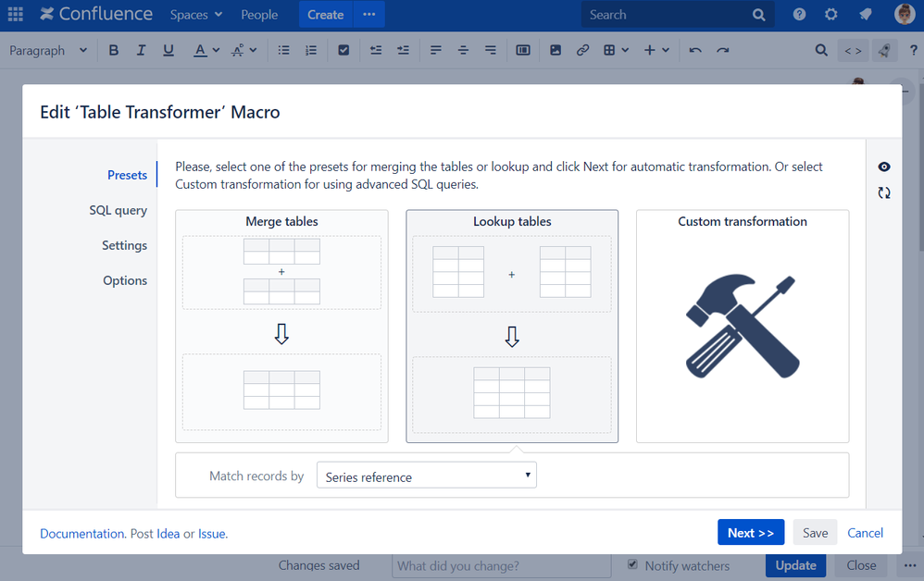Switch to the SQL query tab
The width and height of the screenshot is (924, 581).
click(x=118, y=210)
